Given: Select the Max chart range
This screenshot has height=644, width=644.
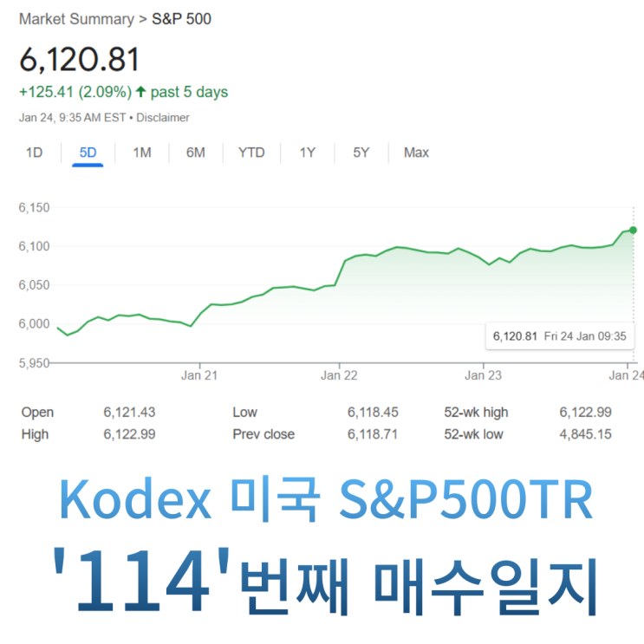Looking at the screenshot, I should click(x=416, y=153).
